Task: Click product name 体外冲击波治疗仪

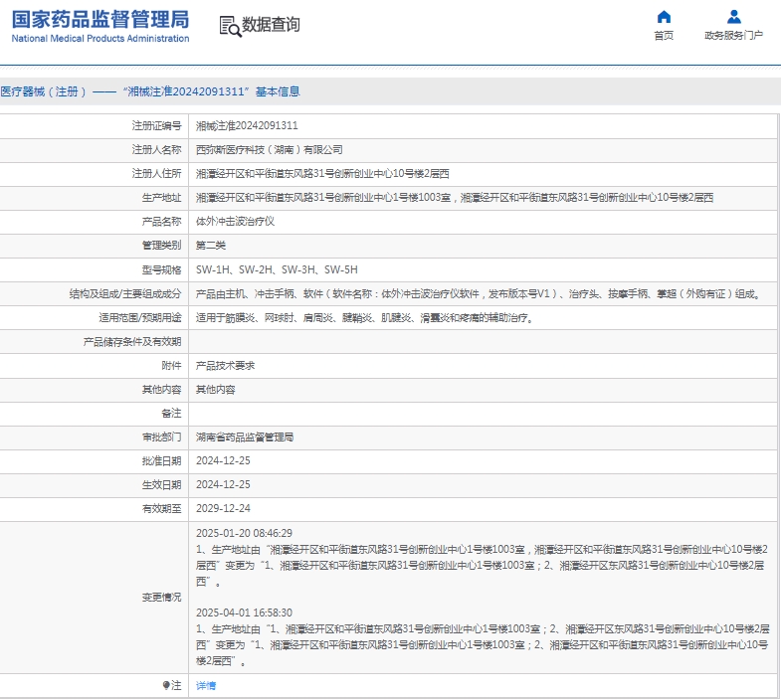Action: click(235, 222)
